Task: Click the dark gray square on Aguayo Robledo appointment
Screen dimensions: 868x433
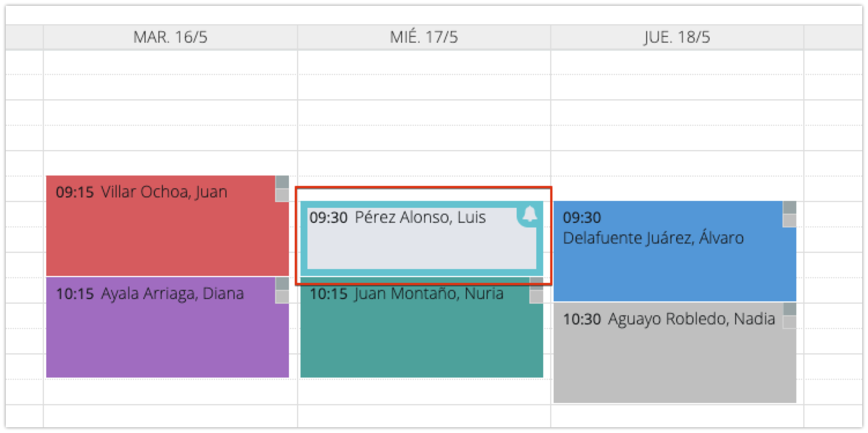Action: [789, 309]
